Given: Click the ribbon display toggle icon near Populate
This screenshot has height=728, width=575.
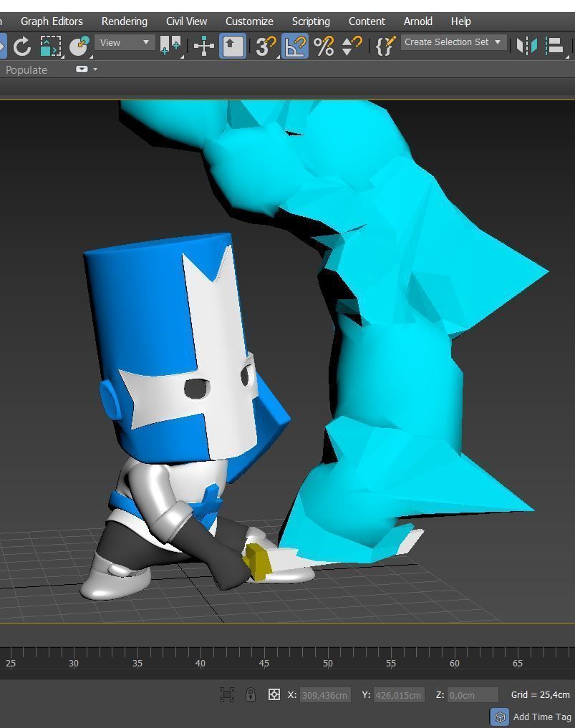Looking at the screenshot, I should [x=82, y=69].
